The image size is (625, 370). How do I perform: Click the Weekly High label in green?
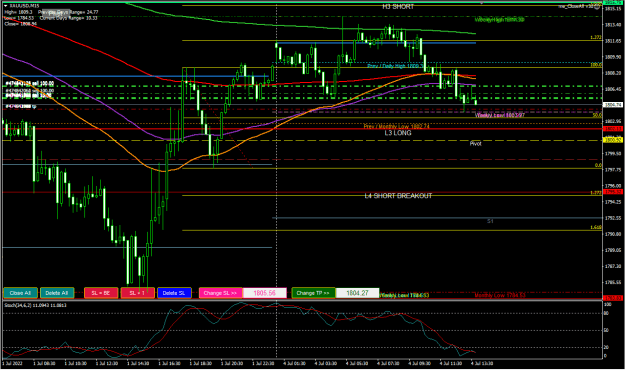pos(499,20)
